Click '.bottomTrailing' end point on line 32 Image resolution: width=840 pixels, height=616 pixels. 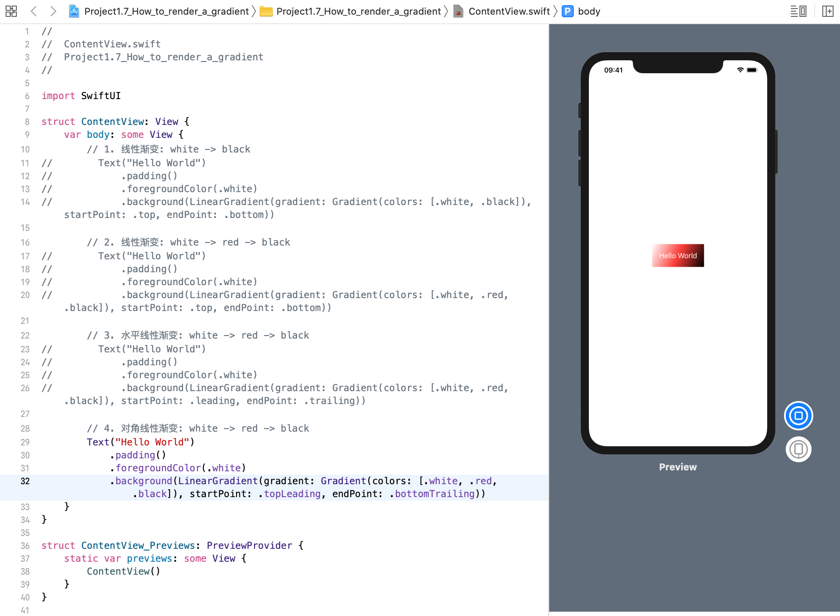click(x=432, y=494)
